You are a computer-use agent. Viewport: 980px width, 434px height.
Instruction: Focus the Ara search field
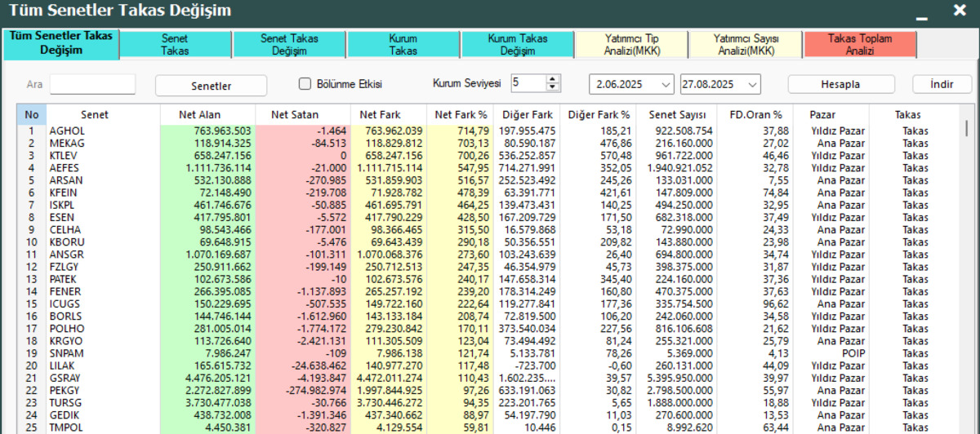coord(92,84)
